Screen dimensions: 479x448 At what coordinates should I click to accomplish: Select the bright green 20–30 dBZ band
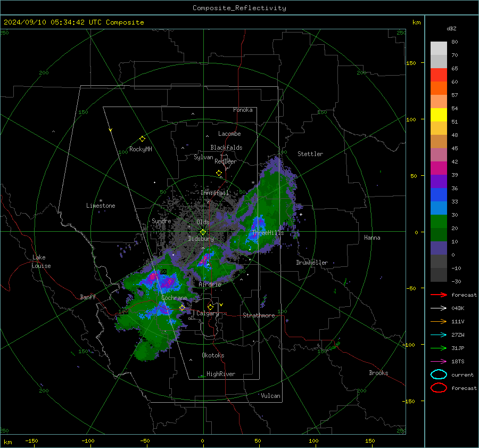click(439, 222)
